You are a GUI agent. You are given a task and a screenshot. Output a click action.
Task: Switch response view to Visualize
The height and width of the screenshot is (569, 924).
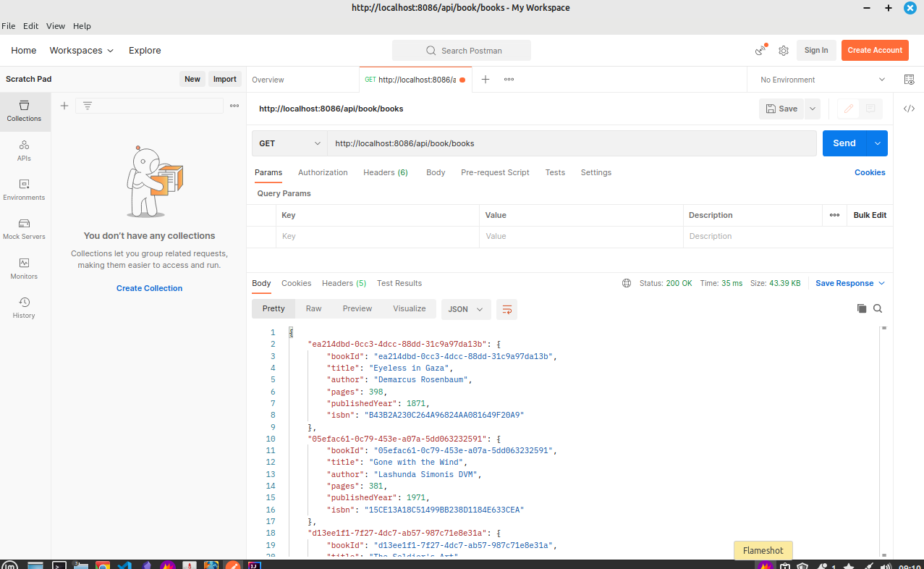(x=410, y=309)
